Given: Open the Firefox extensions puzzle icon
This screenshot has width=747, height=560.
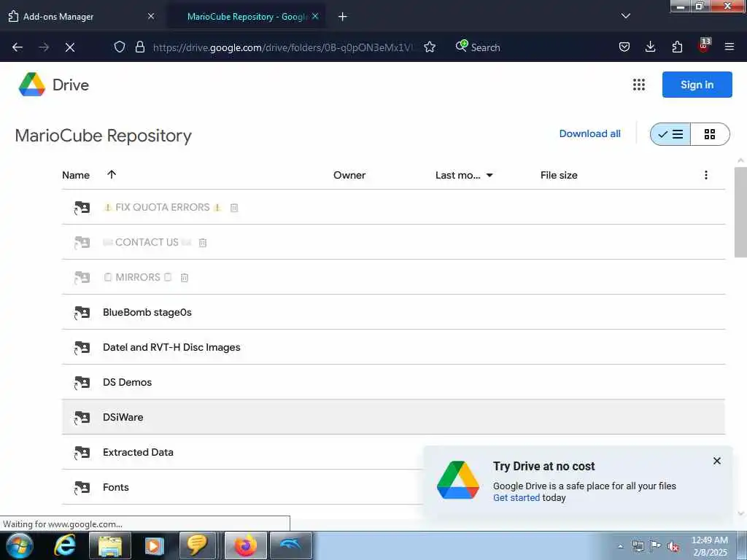Looking at the screenshot, I should (677, 47).
